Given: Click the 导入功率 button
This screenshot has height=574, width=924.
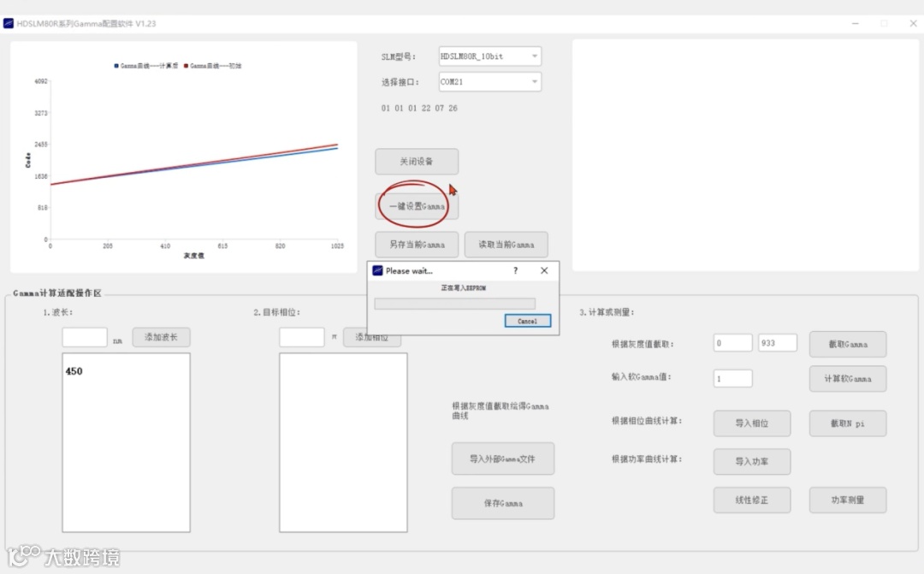Looking at the screenshot, I should [752, 461].
